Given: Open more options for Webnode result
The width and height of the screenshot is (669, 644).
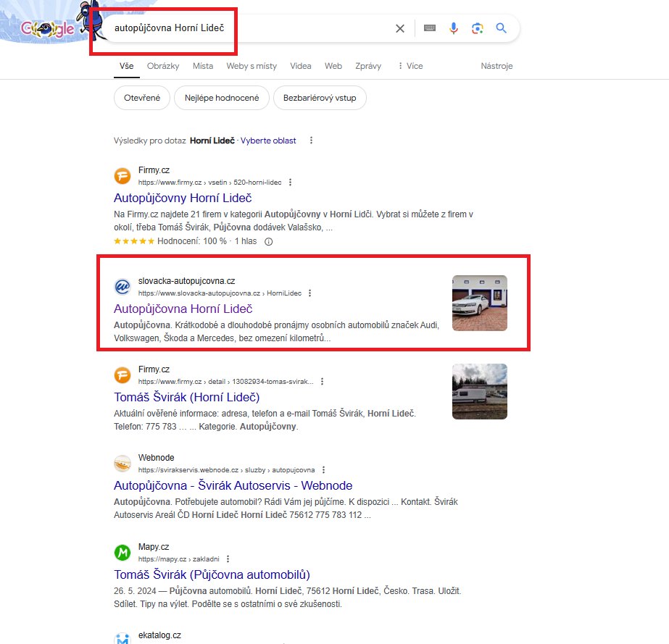Looking at the screenshot, I should 323,469.
